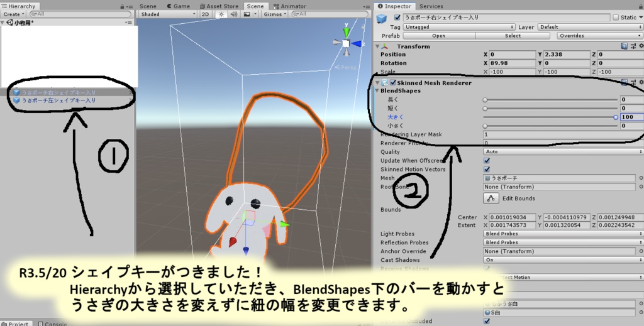Select the Hierarchy tab
This screenshot has width=644, height=326.
click(19, 6)
